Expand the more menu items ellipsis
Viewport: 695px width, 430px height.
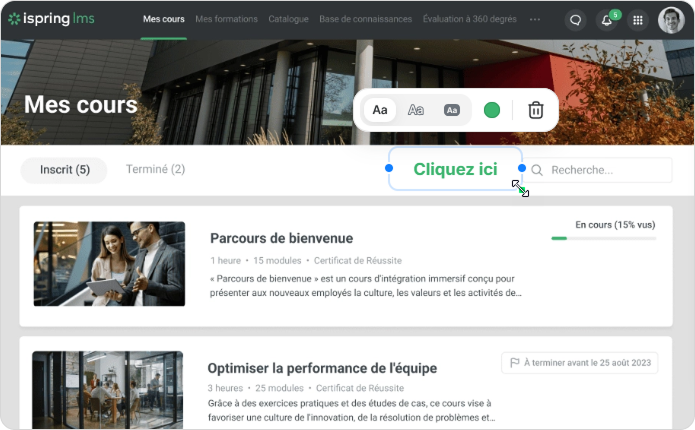pos(535,19)
